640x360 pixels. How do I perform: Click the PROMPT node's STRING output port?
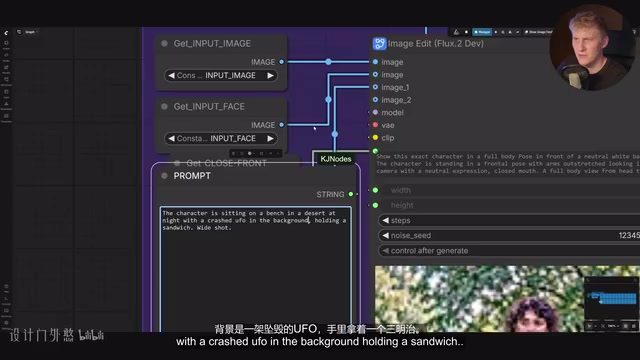[351, 194]
